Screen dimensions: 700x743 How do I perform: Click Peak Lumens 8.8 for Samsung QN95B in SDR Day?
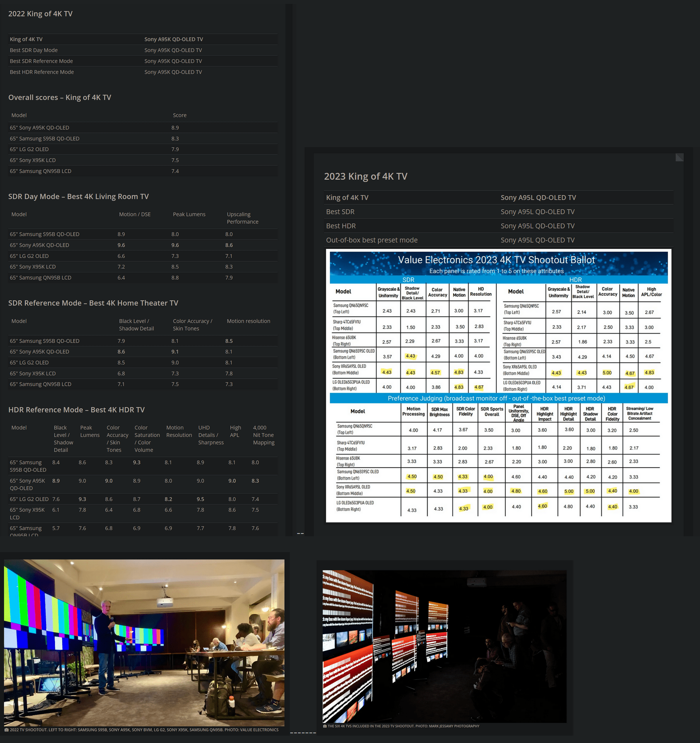click(175, 278)
